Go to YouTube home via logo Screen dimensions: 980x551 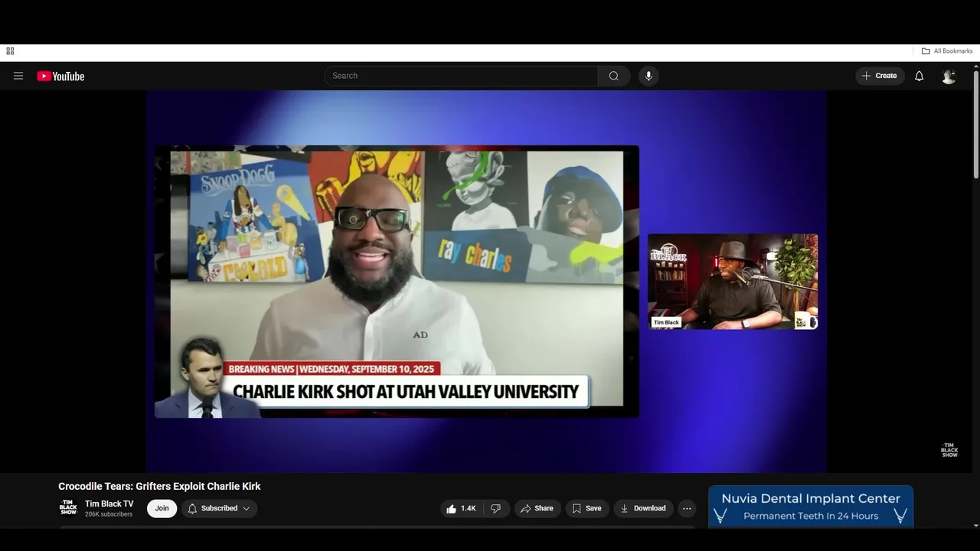click(x=60, y=76)
